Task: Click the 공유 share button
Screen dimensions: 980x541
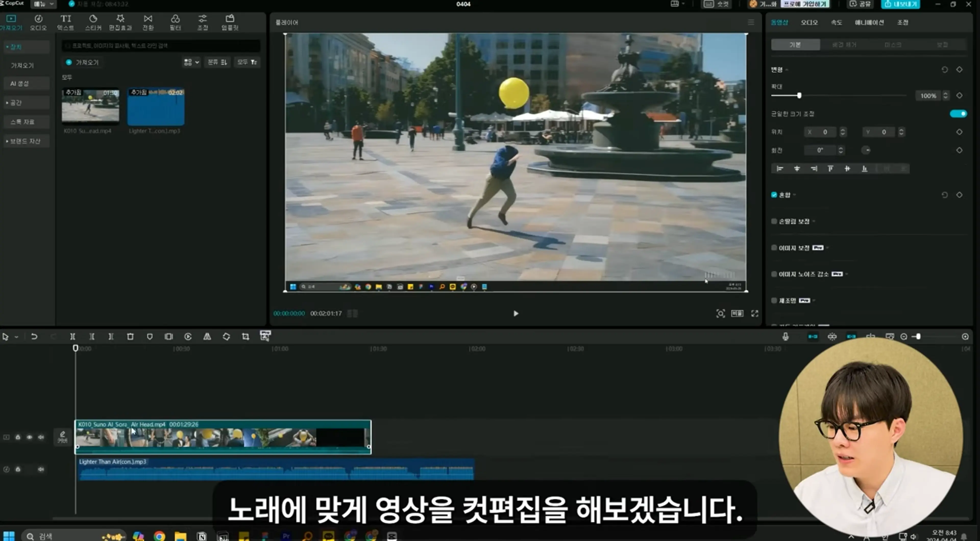Action: pos(860,4)
